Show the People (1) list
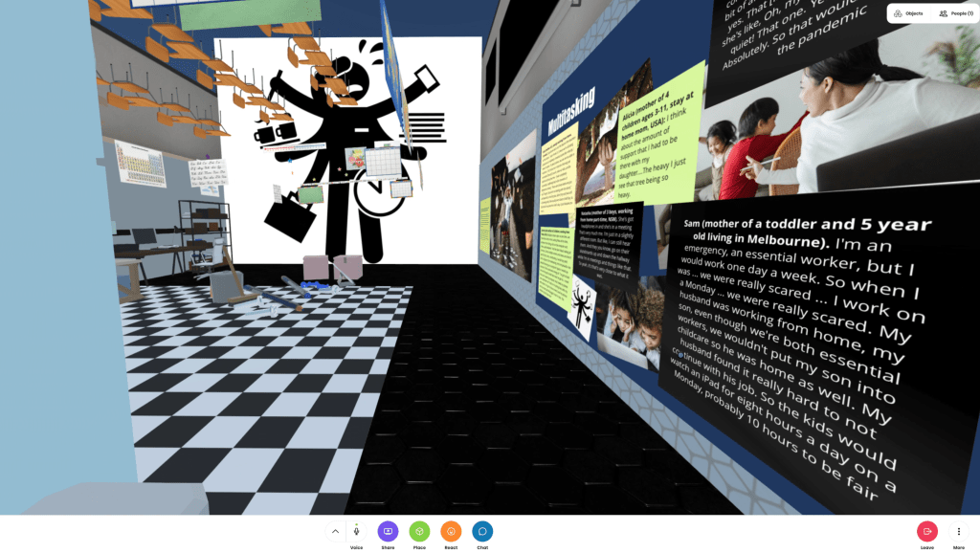Screen dimensions: 980x553 tap(955, 13)
